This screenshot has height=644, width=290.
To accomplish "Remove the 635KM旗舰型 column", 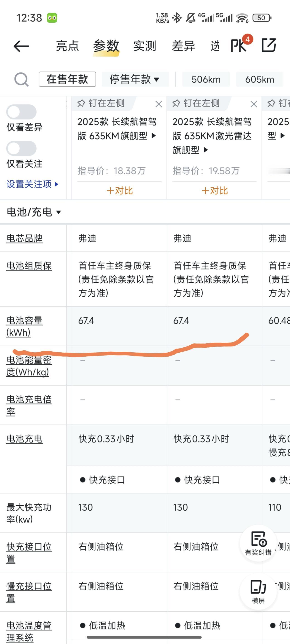I will (159, 104).
